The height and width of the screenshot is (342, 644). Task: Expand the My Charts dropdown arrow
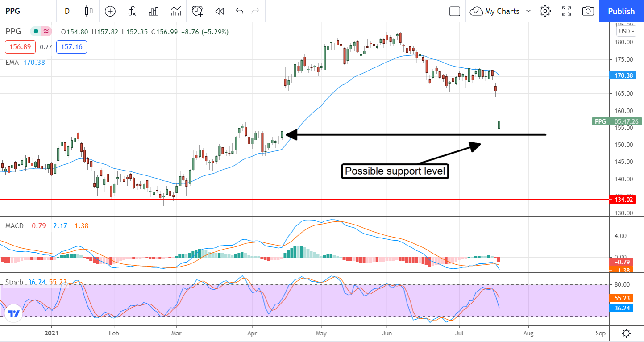click(529, 11)
